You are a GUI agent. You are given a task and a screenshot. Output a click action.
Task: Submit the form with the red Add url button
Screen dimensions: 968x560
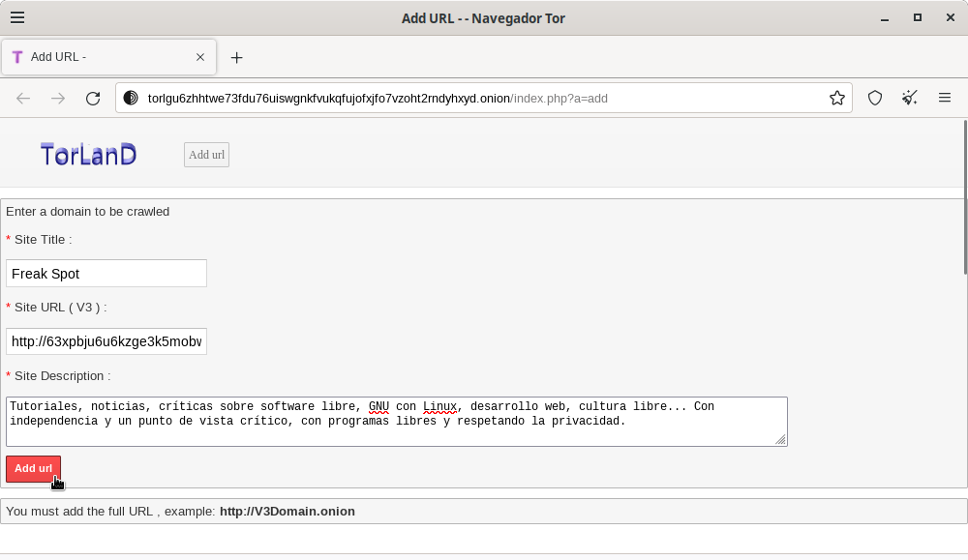pos(33,468)
